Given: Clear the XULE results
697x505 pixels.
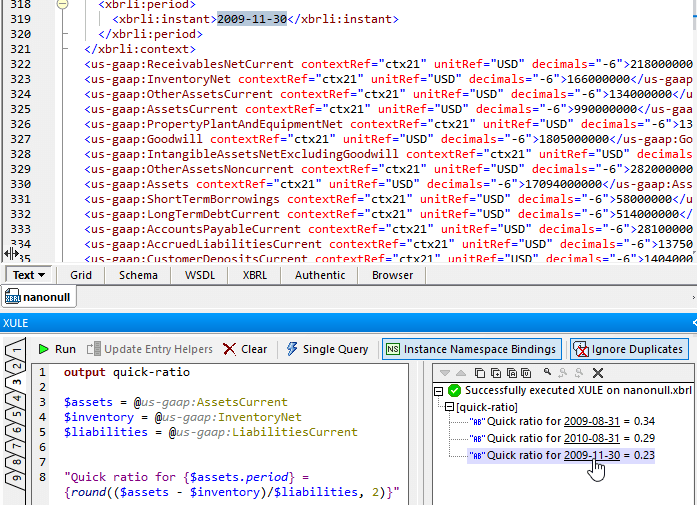Looking at the screenshot, I should (244, 349).
